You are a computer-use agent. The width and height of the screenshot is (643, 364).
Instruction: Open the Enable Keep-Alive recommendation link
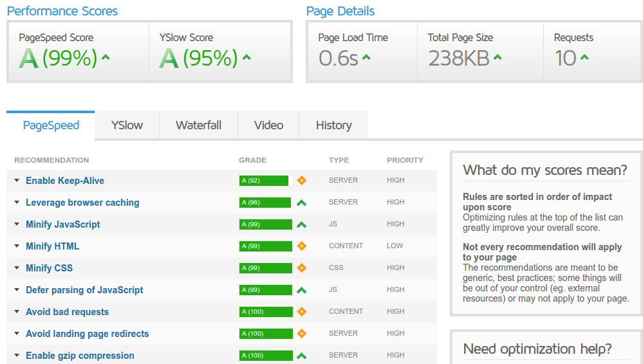pyautogui.click(x=65, y=181)
